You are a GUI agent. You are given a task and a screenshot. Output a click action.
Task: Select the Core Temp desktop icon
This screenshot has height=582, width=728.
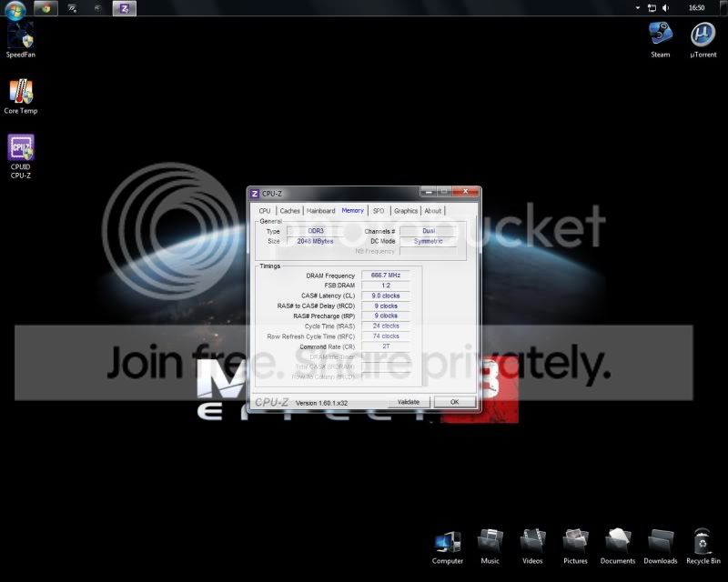(x=21, y=96)
